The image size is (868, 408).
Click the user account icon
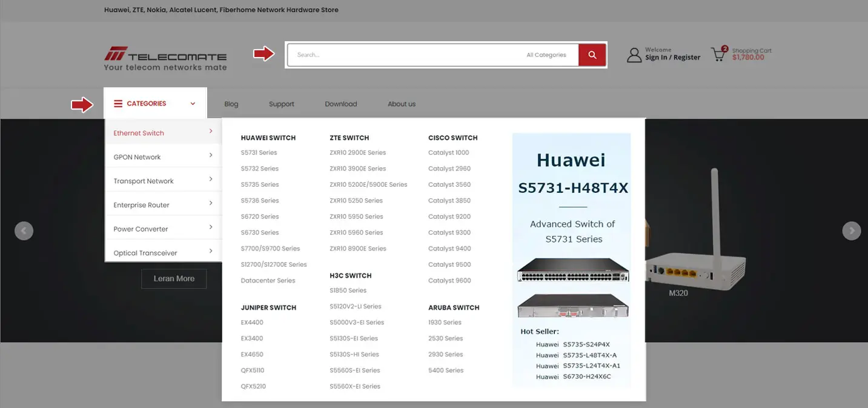tap(634, 55)
